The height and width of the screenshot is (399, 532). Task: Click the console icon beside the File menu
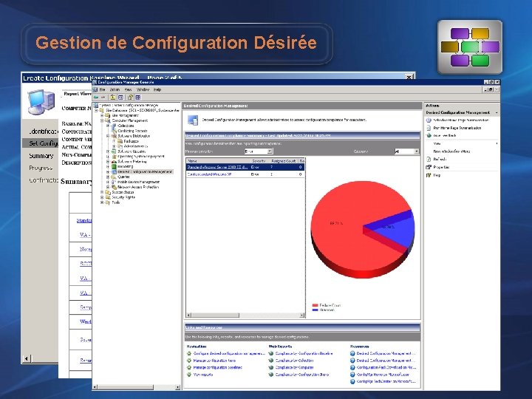[95, 89]
